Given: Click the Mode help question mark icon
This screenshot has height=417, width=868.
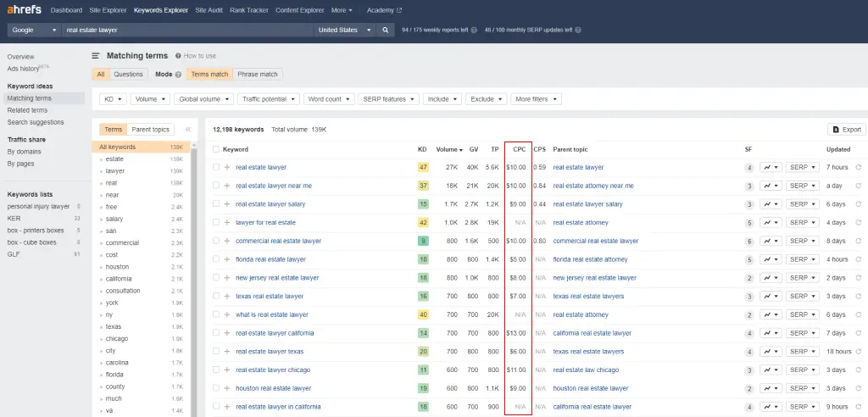Looking at the screenshot, I should (x=178, y=75).
